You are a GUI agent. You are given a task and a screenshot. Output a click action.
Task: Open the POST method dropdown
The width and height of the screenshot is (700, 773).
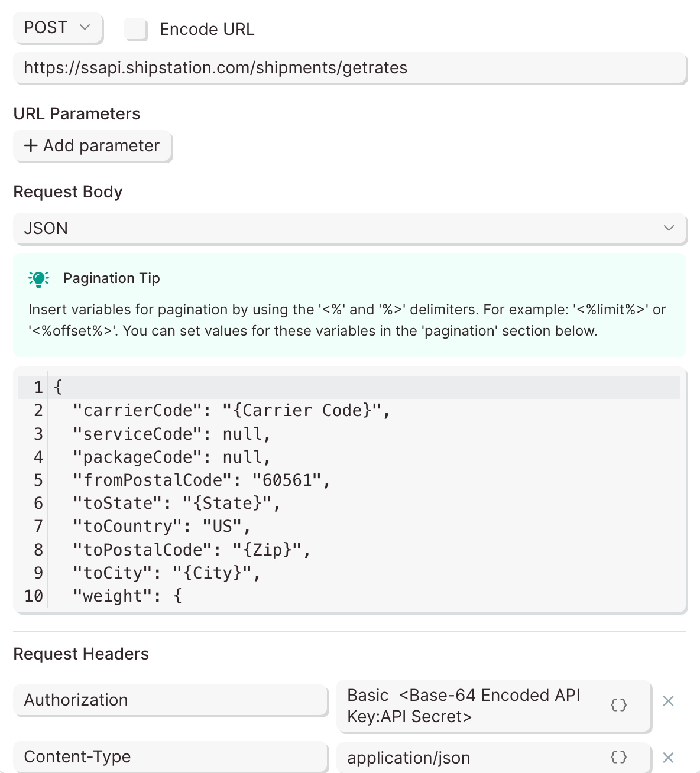pos(57,28)
